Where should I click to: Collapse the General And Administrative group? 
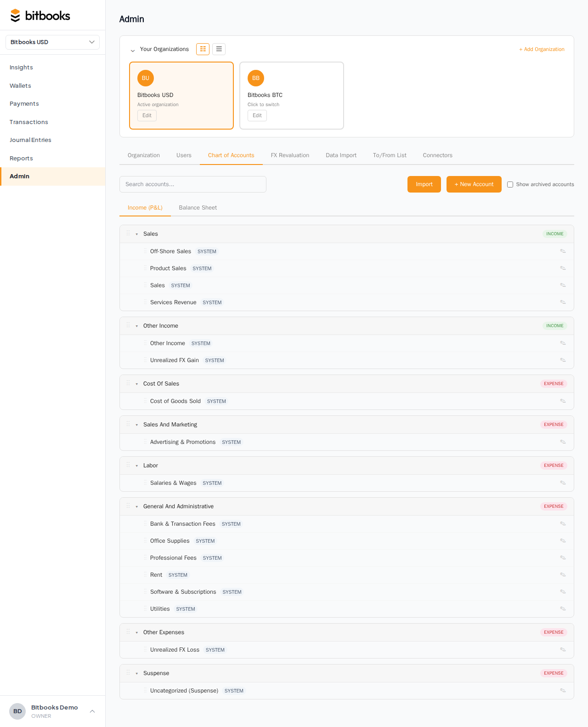[x=137, y=506]
